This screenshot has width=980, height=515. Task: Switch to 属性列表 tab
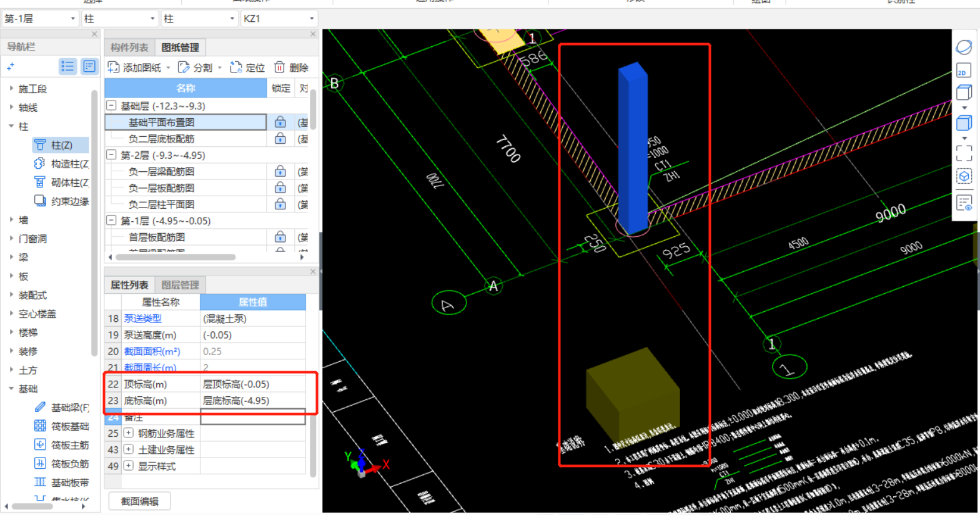[129, 285]
